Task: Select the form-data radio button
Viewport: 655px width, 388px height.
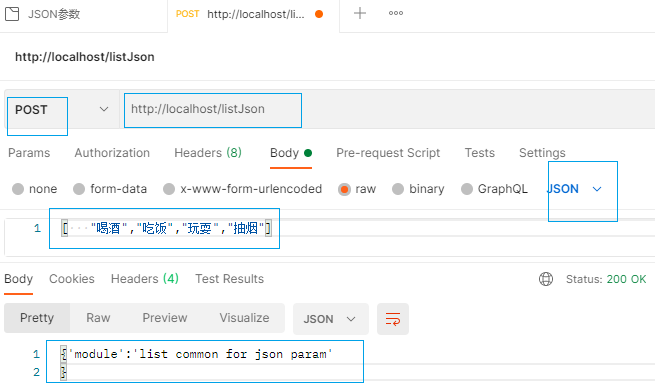Action: tap(79, 189)
